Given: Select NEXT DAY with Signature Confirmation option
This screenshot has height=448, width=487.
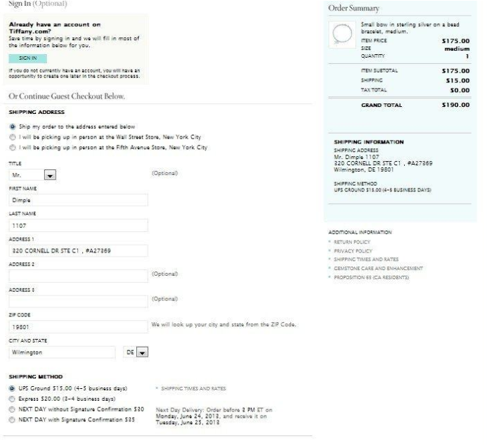Looking at the screenshot, I should coord(12,420).
